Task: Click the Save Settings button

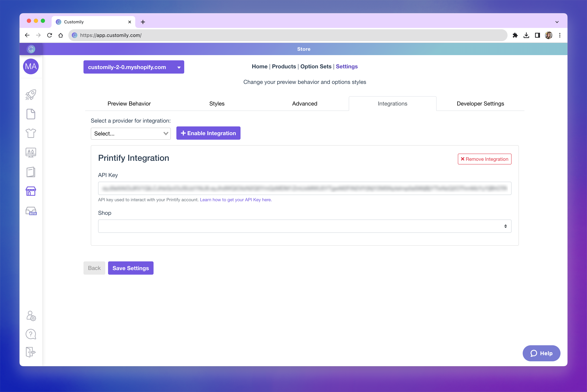Action: 130,268
